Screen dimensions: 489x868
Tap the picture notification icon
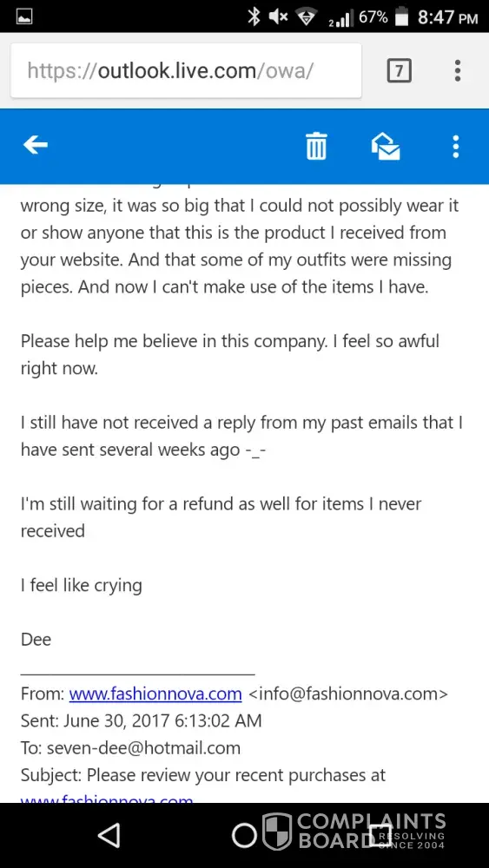(x=23, y=17)
